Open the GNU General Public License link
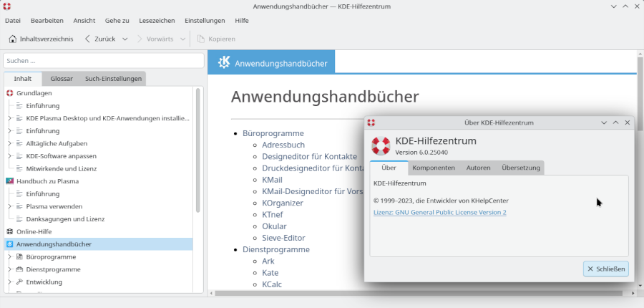The image size is (644, 308). point(440,213)
